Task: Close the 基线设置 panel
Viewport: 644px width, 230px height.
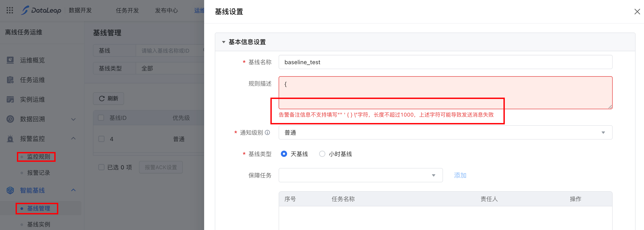Action: [x=637, y=12]
